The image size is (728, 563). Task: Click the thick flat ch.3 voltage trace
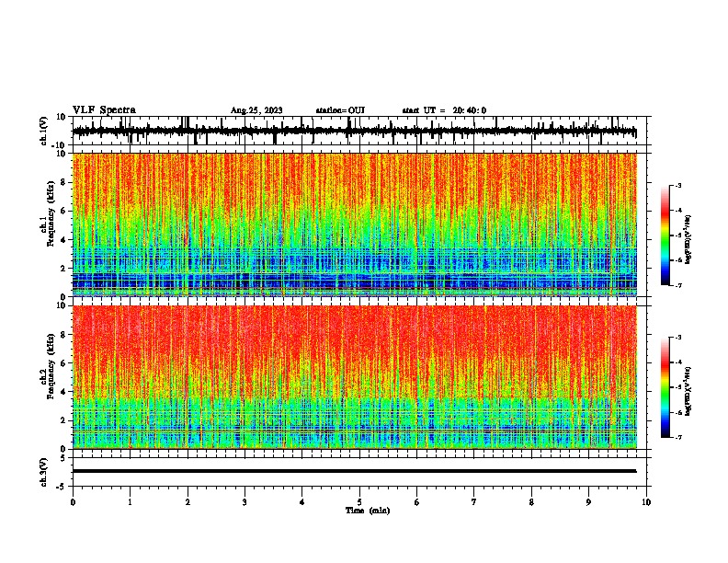(354, 471)
